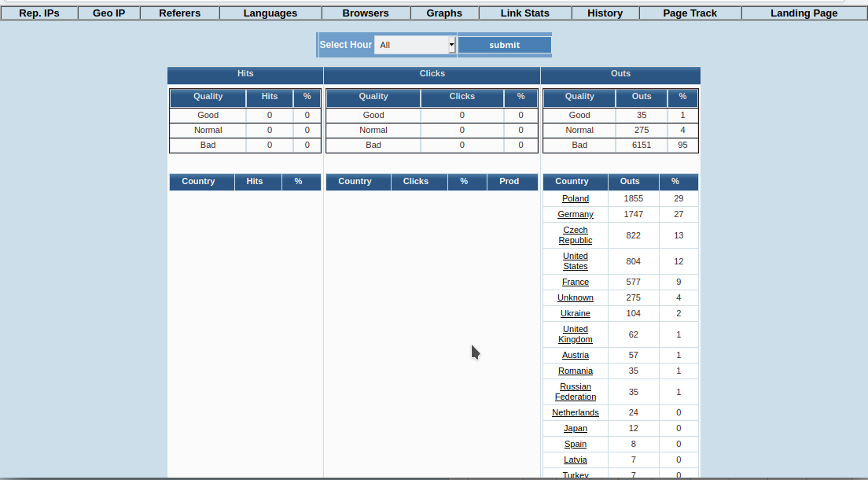
Task: Click the Czech Republic outs count 822
Action: pos(633,235)
